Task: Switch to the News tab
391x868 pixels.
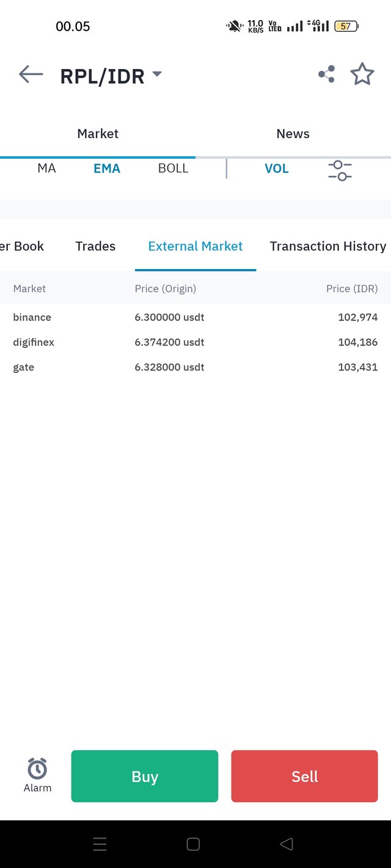Action: pyautogui.click(x=293, y=134)
